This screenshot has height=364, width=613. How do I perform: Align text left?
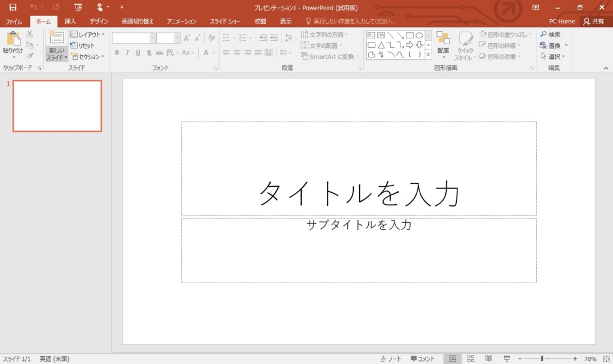(x=226, y=53)
